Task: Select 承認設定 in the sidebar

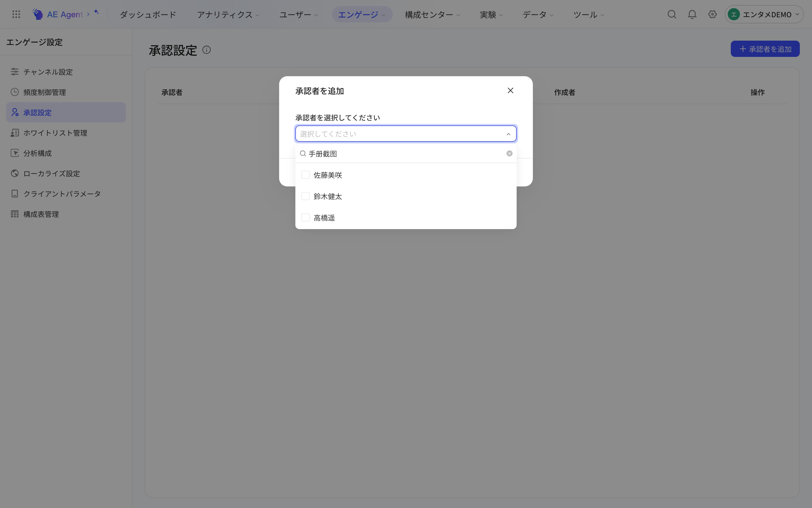Action: pos(66,112)
